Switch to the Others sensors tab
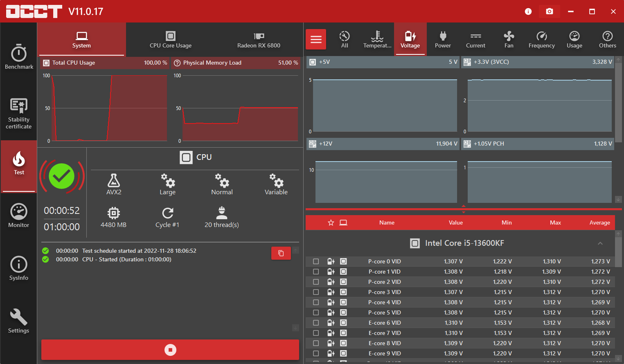624x364 pixels. point(607,40)
